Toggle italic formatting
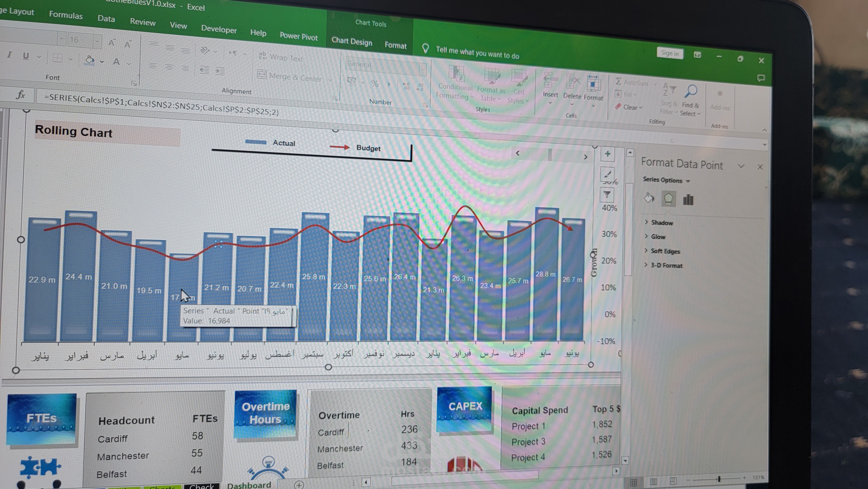The image size is (868, 489). pos(9,55)
